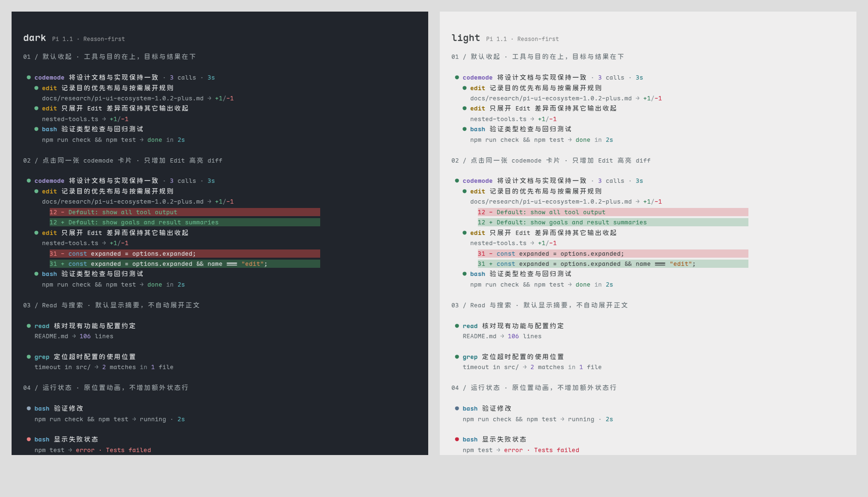868x497 pixels.
Task: Click 'timeout in src/ → 2 matches in 1 file', dark
Action: 104,367
